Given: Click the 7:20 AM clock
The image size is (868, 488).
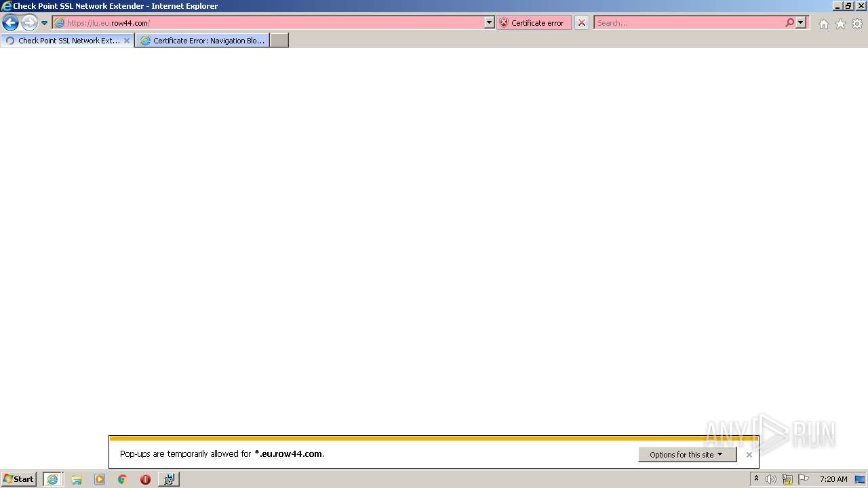Looking at the screenshot, I should pos(833,479).
